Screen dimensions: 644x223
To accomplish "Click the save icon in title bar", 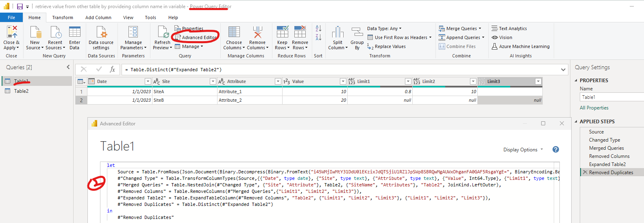I will [20, 7].
